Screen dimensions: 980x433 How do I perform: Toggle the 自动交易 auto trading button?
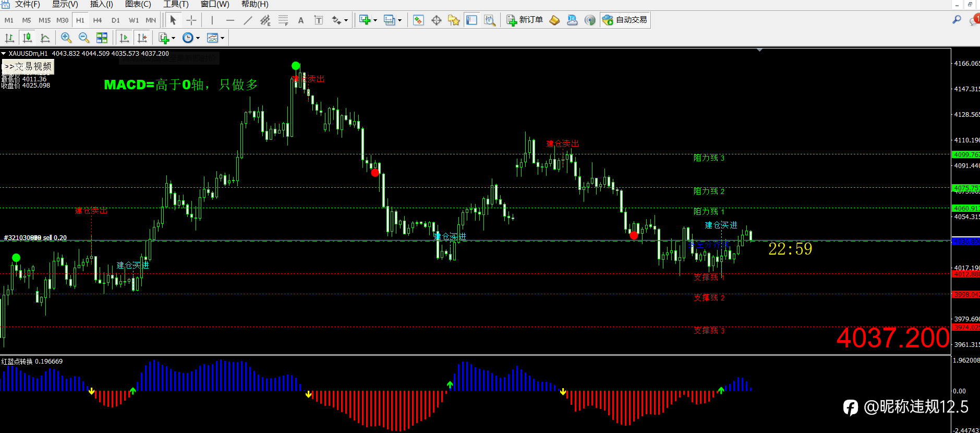tap(625, 20)
